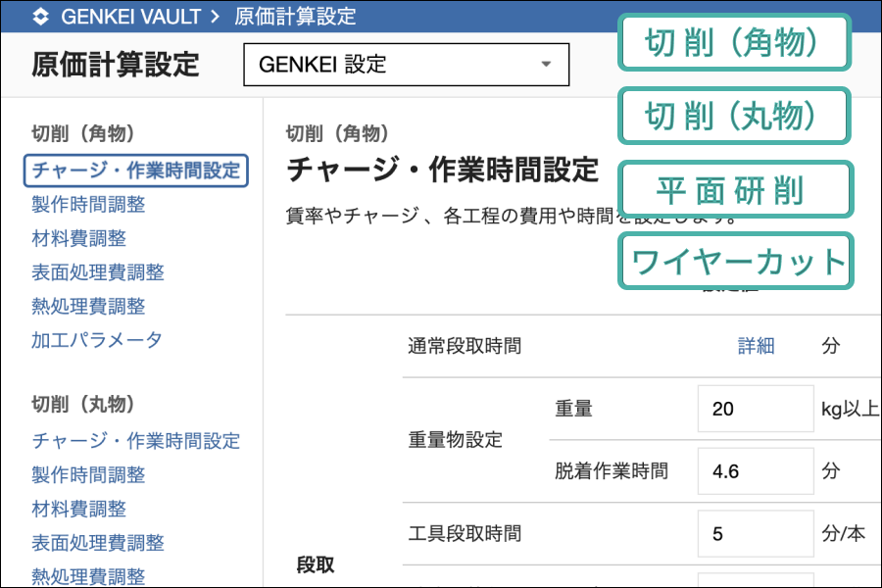Image resolution: width=882 pixels, height=588 pixels.
Task: Open the 加工パラメータ sidebar link
Action: [x=96, y=340]
